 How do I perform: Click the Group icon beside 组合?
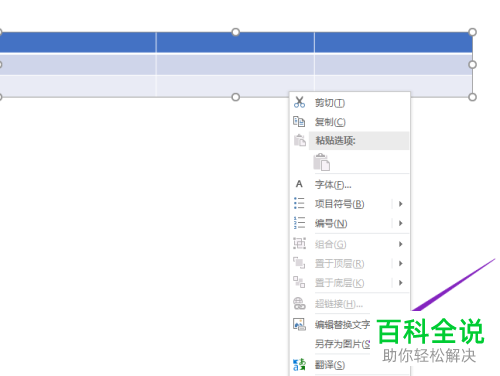click(299, 243)
